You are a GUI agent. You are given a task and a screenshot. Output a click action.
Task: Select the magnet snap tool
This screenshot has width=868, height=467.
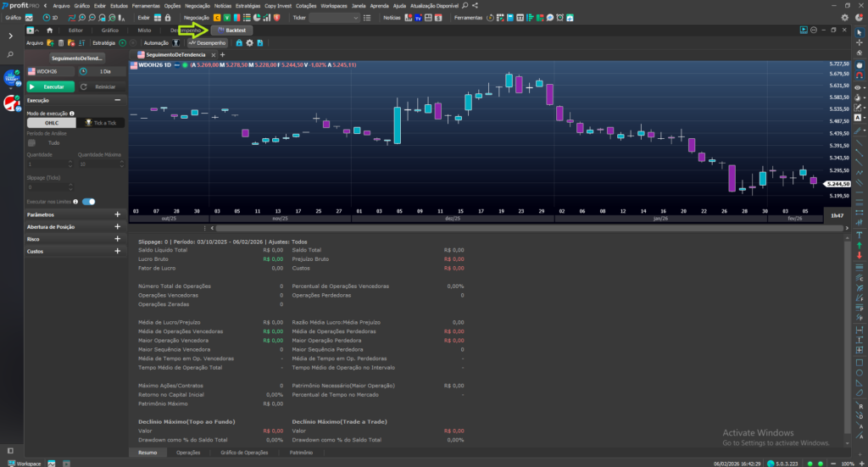tap(860, 76)
